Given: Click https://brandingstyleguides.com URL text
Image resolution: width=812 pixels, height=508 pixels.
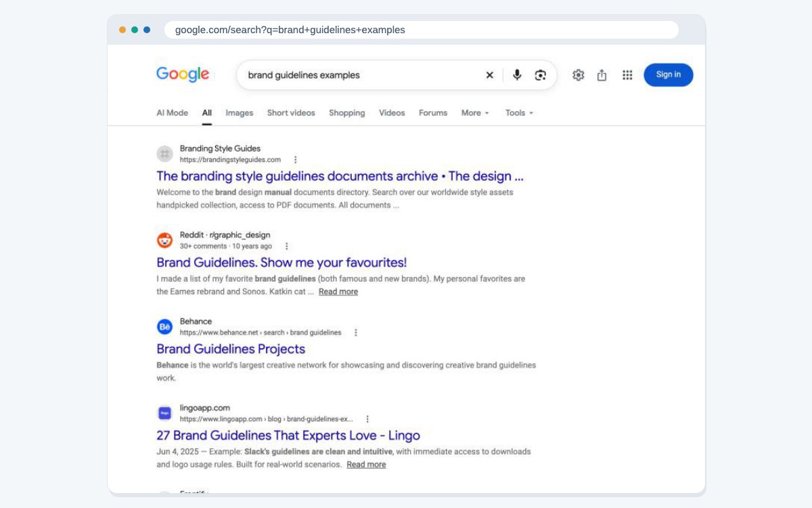Looking at the screenshot, I should click(x=230, y=160).
